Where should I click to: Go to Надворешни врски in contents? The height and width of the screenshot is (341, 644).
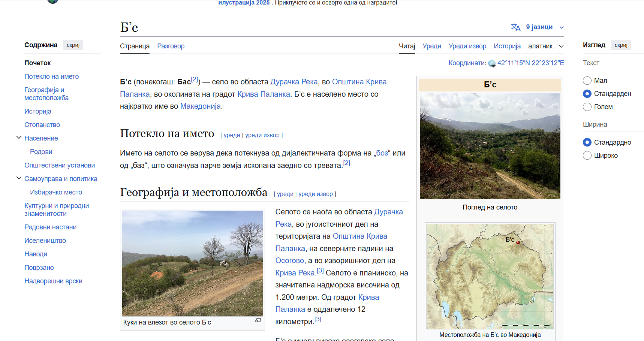tap(53, 281)
